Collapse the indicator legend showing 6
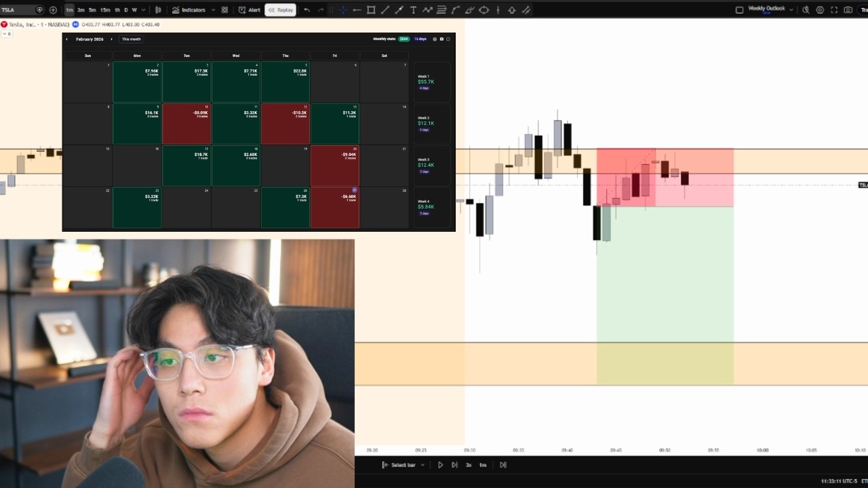This screenshot has height=488, width=868. click(7, 34)
